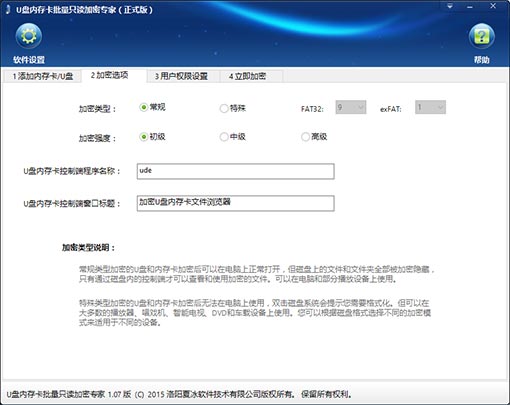510x405 pixels.
Task: Select the 2 加密选项 tab
Action: [110, 75]
